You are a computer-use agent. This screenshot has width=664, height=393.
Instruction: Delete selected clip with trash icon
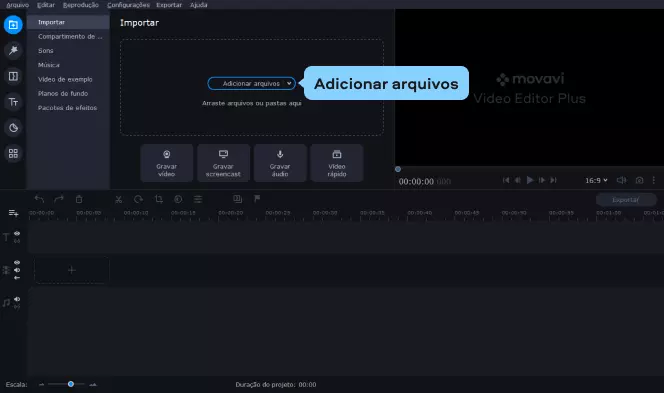[79, 199]
